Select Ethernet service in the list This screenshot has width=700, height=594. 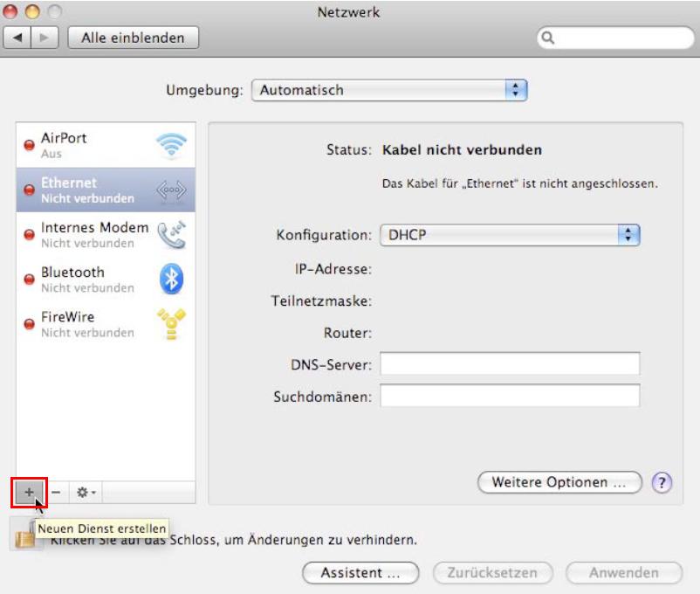pos(106,190)
